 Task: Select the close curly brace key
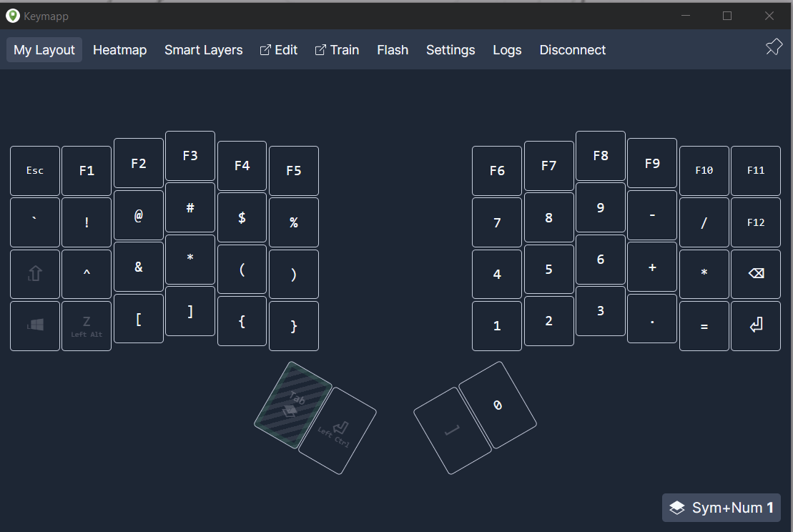click(294, 325)
